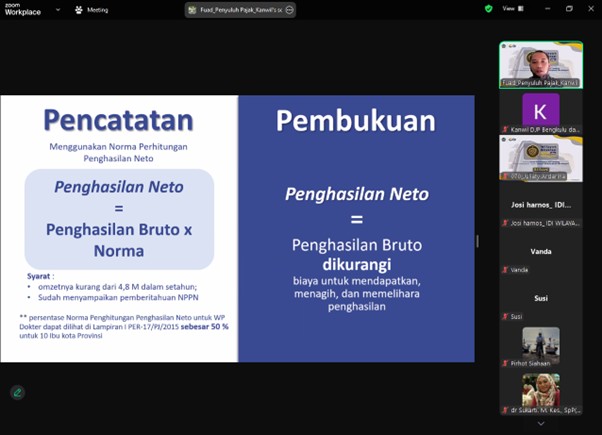Click the green annotation pencil icon

(x=17, y=393)
